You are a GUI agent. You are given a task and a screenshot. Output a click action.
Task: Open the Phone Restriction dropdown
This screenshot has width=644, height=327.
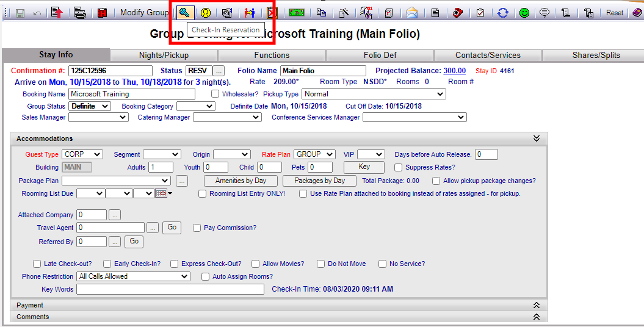coord(134,276)
